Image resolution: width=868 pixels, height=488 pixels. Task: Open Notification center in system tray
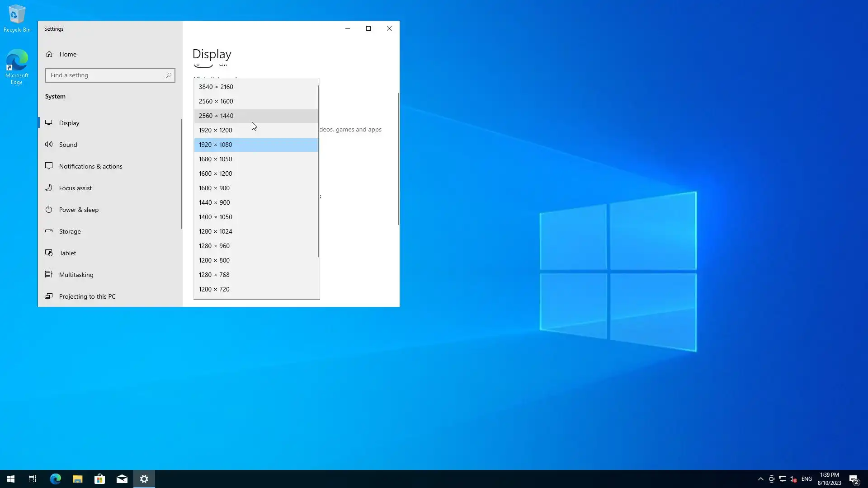[854, 479]
